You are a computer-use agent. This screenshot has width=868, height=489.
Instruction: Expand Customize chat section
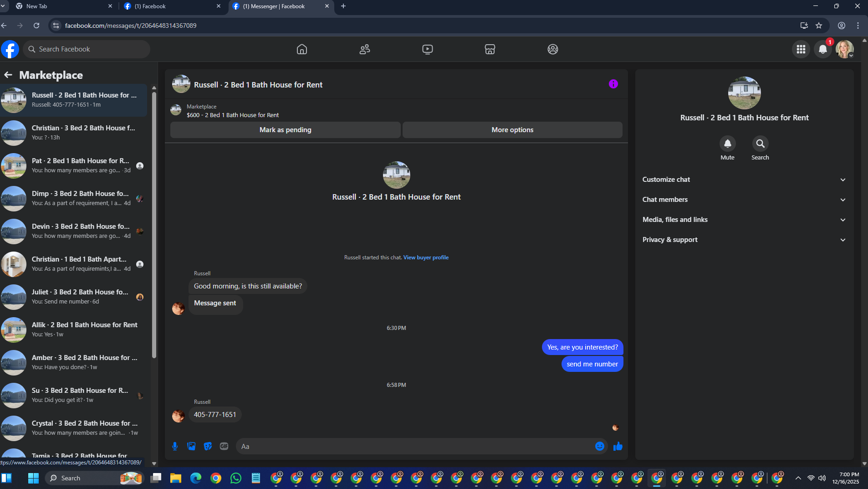(x=745, y=180)
